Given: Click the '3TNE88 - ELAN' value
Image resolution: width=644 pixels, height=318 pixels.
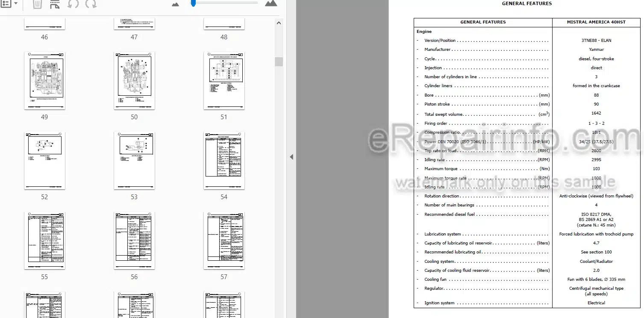Looking at the screenshot, I should [596, 41].
